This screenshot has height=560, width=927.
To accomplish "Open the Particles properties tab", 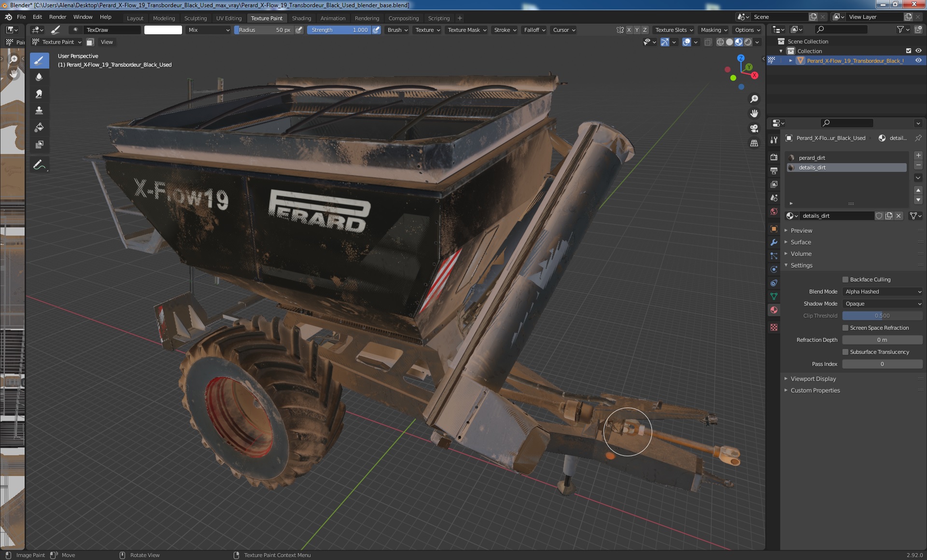I will pos(774,256).
